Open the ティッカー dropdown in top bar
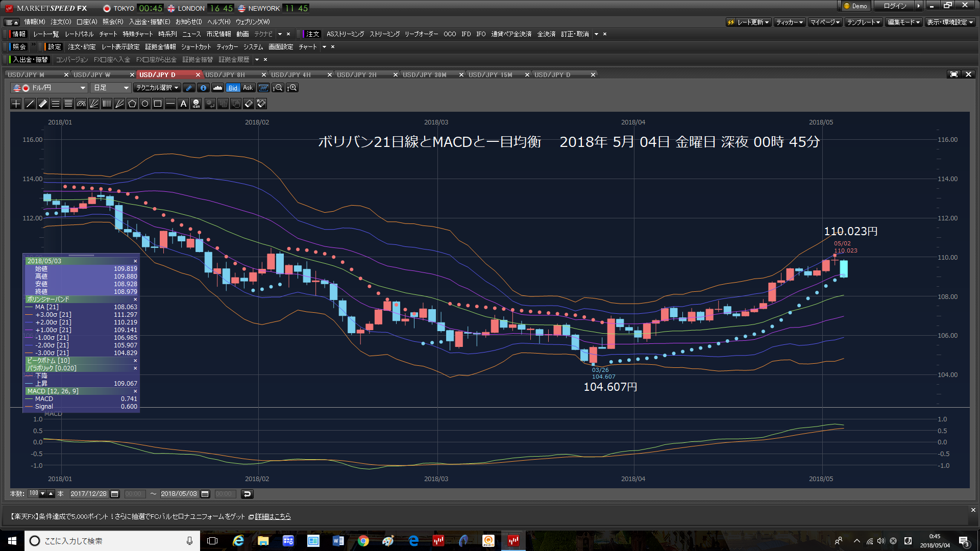This screenshot has width=980, height=551. pos(790,22)
